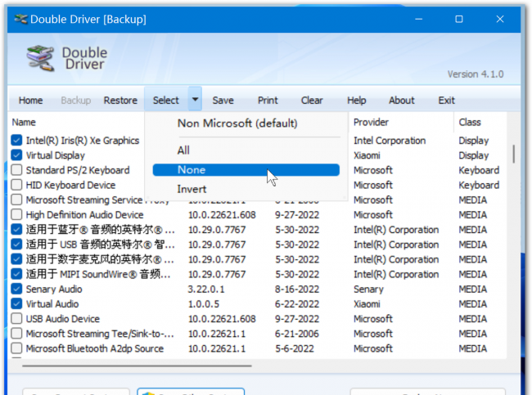Uncheck the Virtual Audio driver

(x=16, y=303)
